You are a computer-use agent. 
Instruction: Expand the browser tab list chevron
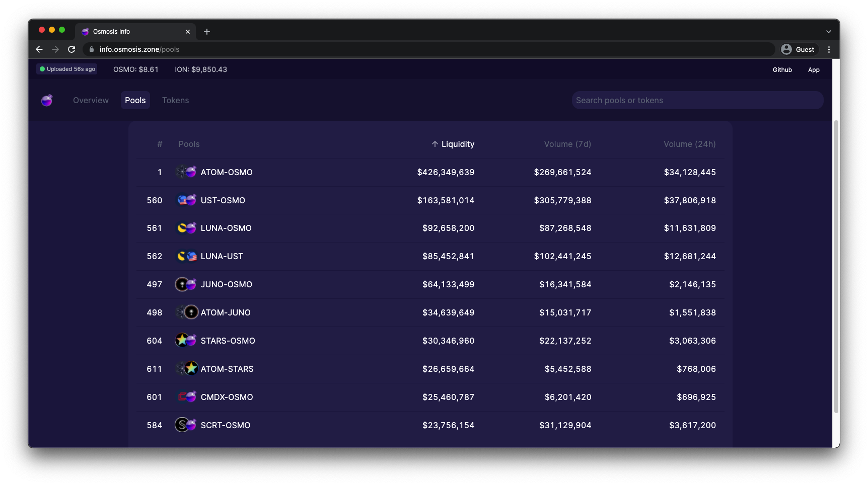click(x=828, y=32)
